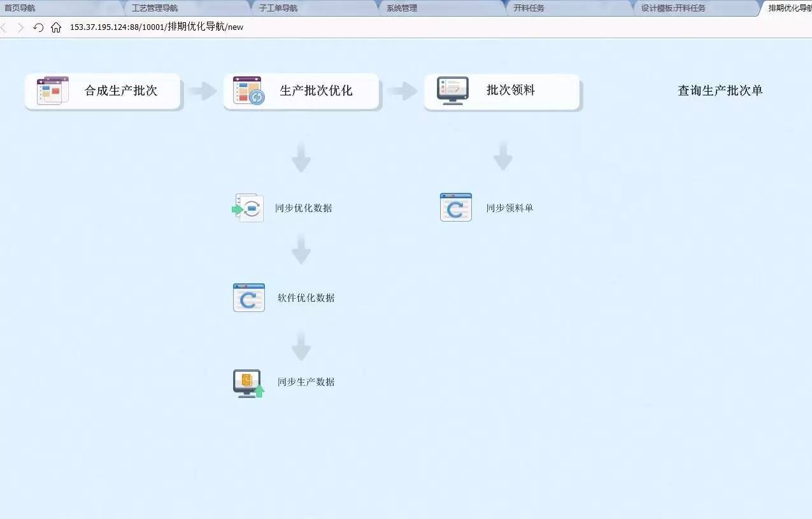Go back with the browser back arrow
The image size is (812, 519).
pyautogui.click(x=4, y=27)
